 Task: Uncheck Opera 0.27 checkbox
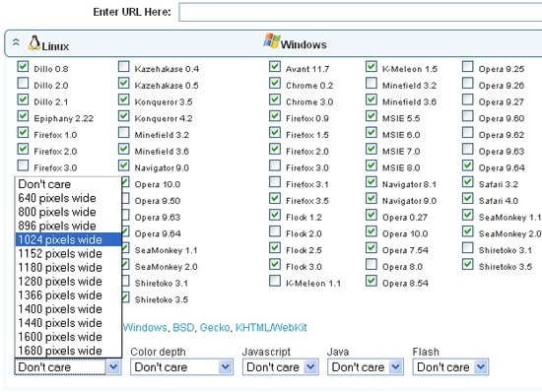tap(372, 215)
